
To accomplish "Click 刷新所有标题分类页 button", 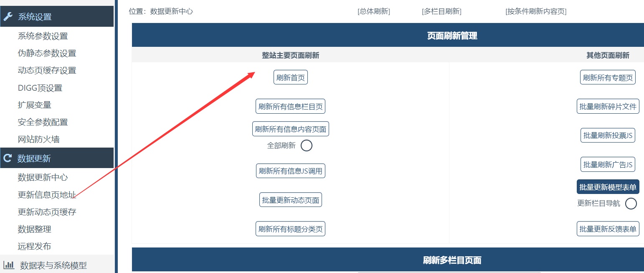I will point(291,229).
